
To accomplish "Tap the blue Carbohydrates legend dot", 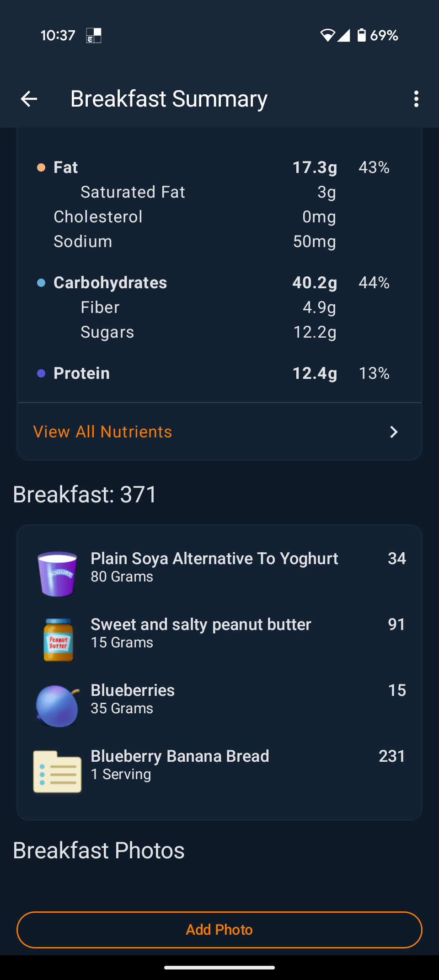I will click(41, 283).
